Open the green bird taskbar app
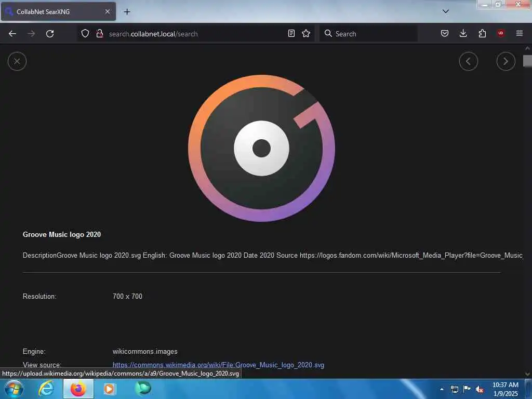The width and height of the screenshot is (532, 399). (143, 389)
